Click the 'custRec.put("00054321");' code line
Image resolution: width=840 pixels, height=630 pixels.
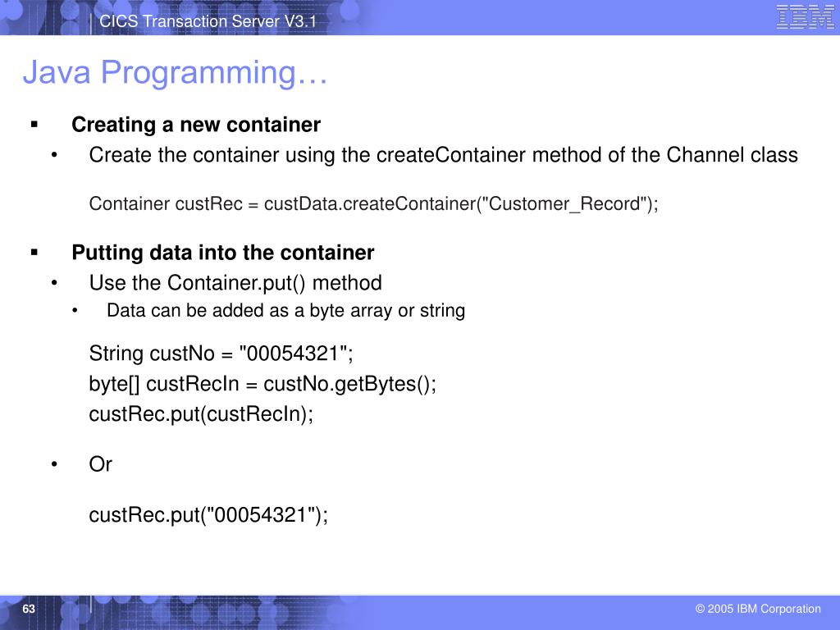click(208, 515)
